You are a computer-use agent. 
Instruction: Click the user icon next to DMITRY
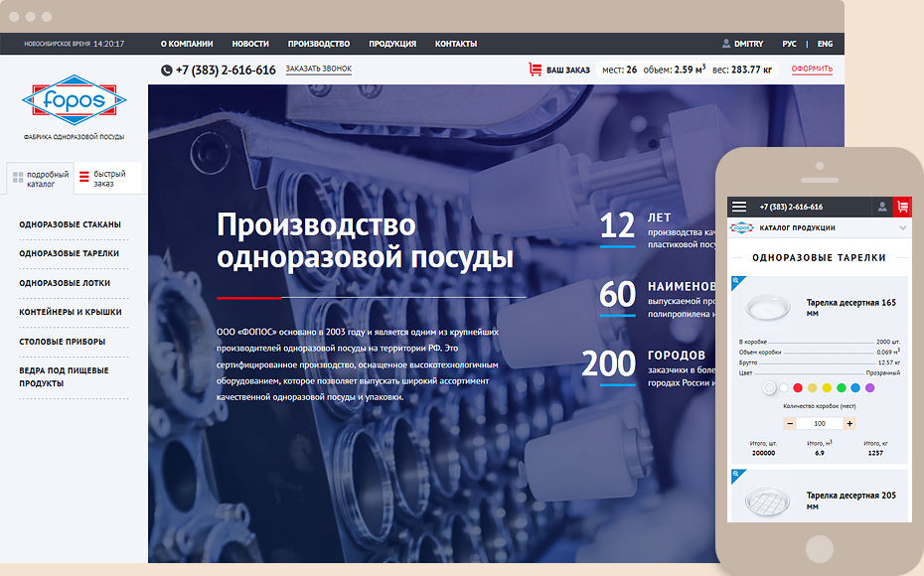coord(726,44)
